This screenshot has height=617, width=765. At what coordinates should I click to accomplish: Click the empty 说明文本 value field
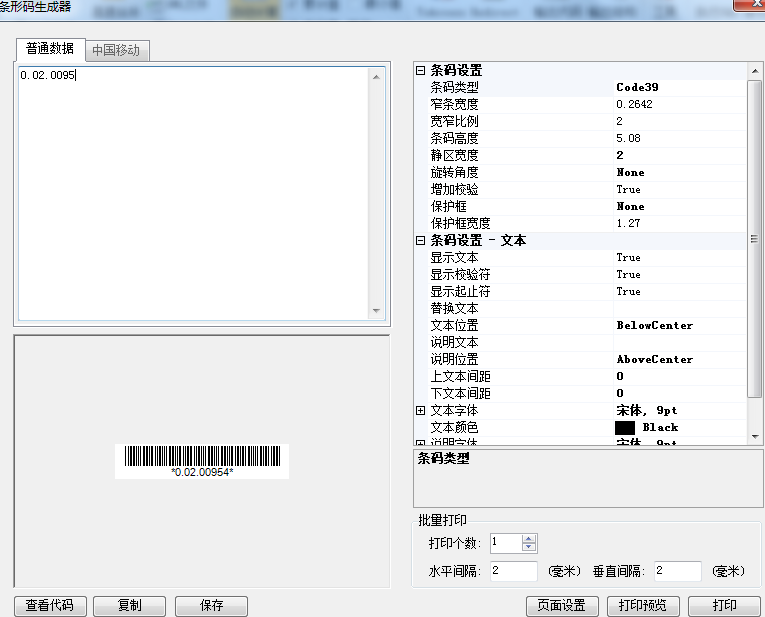point(680,342)
